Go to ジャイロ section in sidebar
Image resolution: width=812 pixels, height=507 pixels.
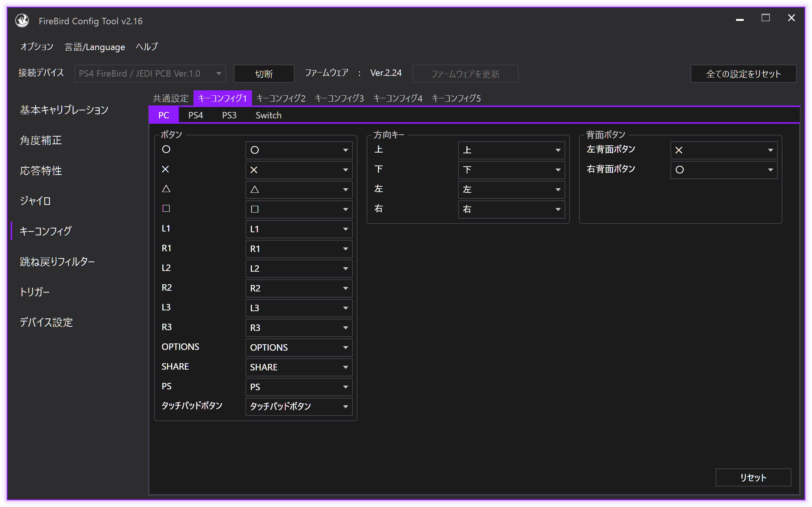[35, 201]
